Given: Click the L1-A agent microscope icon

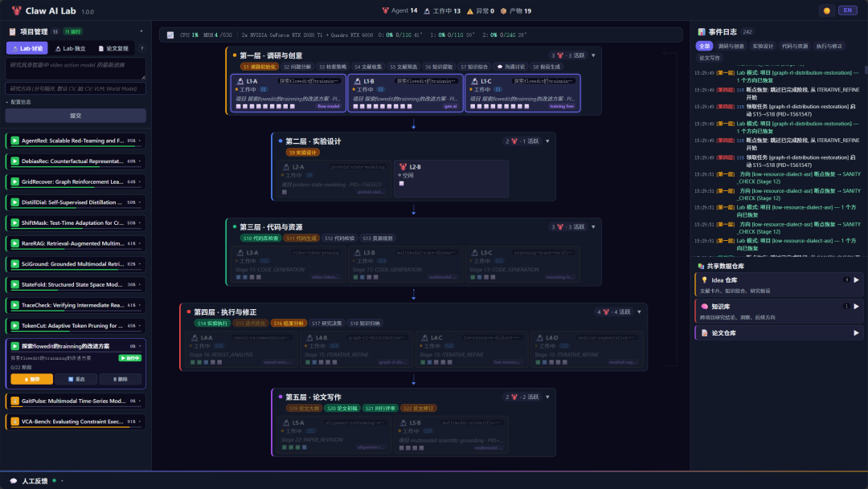Looking at the screenshot, I should coord(240,81).
